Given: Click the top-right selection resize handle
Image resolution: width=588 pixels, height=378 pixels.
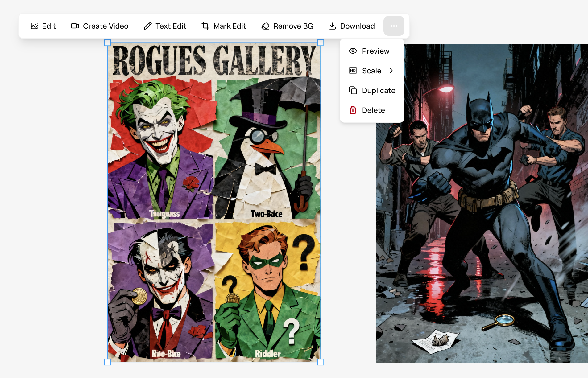Looking at the screenshot, I should click(321, 43).
